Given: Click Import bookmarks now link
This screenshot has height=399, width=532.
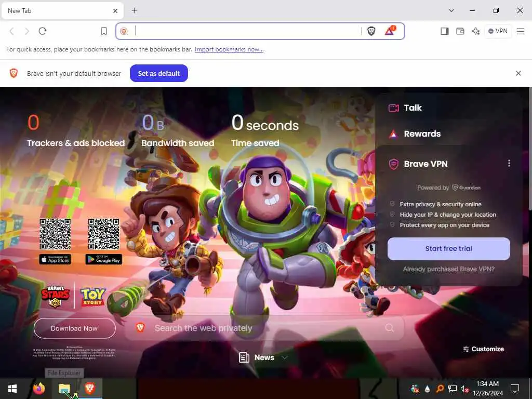Looking at the screenshot, I should tap(229, 49).
